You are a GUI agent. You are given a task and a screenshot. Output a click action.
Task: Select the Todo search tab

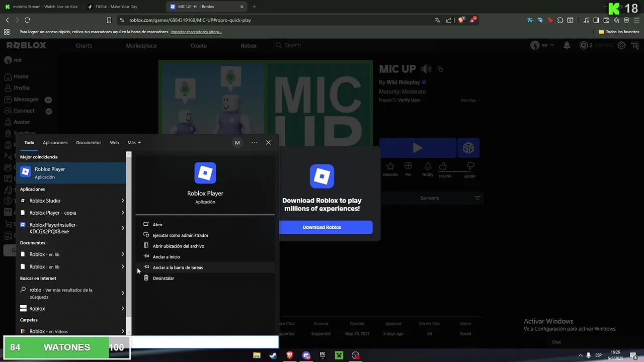(29, 142)
